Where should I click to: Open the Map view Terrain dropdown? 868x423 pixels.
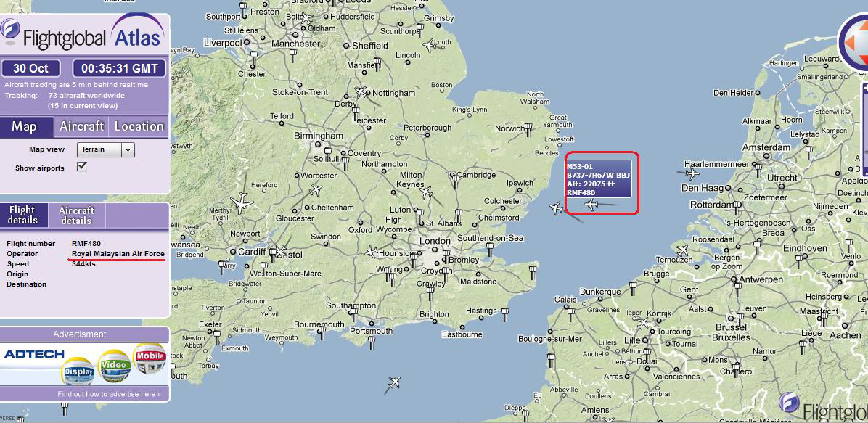[106, 149]
